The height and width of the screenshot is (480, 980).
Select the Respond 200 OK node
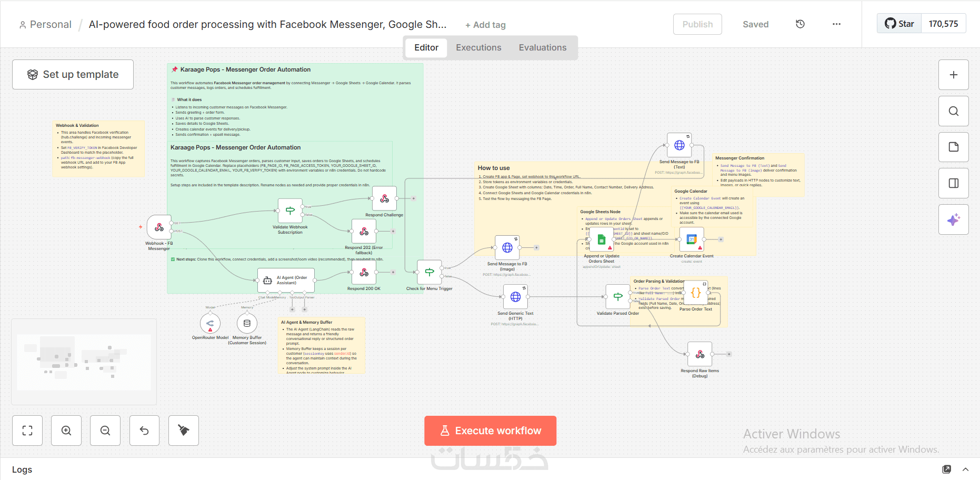point(364,273)
